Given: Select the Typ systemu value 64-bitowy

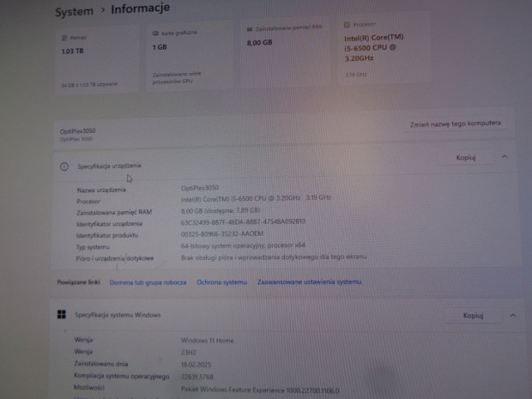Looking at the screenshot, I should pos(243,245).
